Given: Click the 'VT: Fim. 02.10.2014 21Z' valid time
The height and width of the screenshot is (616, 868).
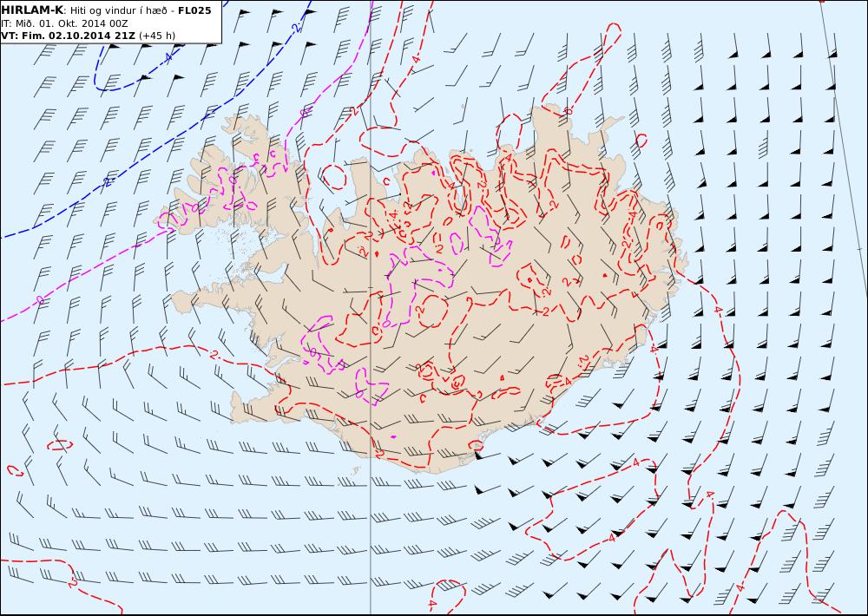Looking at the screenshot, I should pyautogui.click(x=68, y=36).
